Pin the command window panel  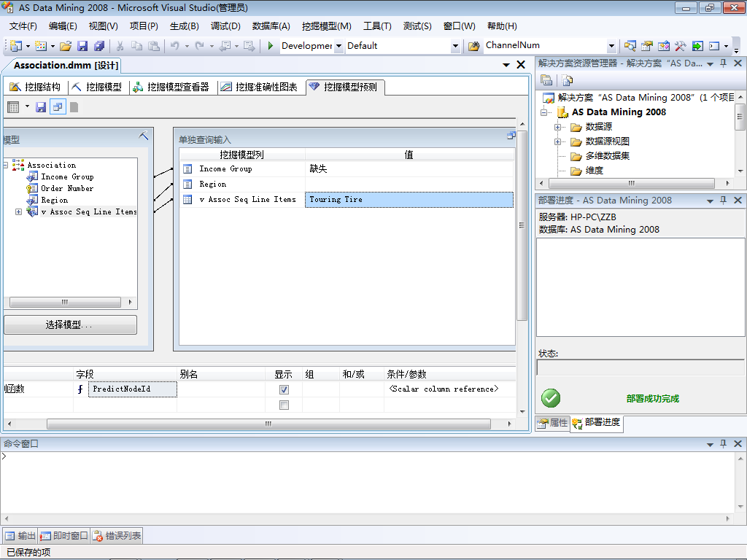(723, 444)
